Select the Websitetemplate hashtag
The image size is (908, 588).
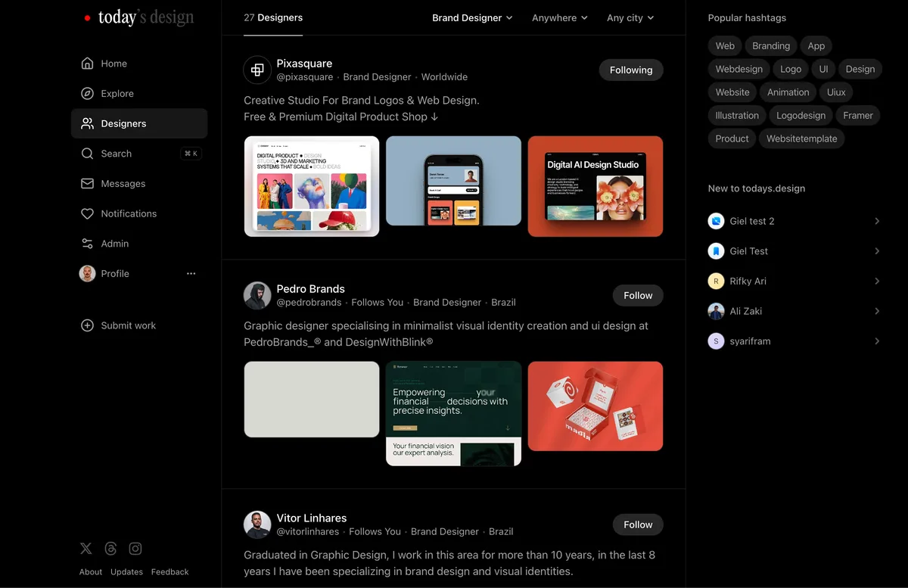801,138
